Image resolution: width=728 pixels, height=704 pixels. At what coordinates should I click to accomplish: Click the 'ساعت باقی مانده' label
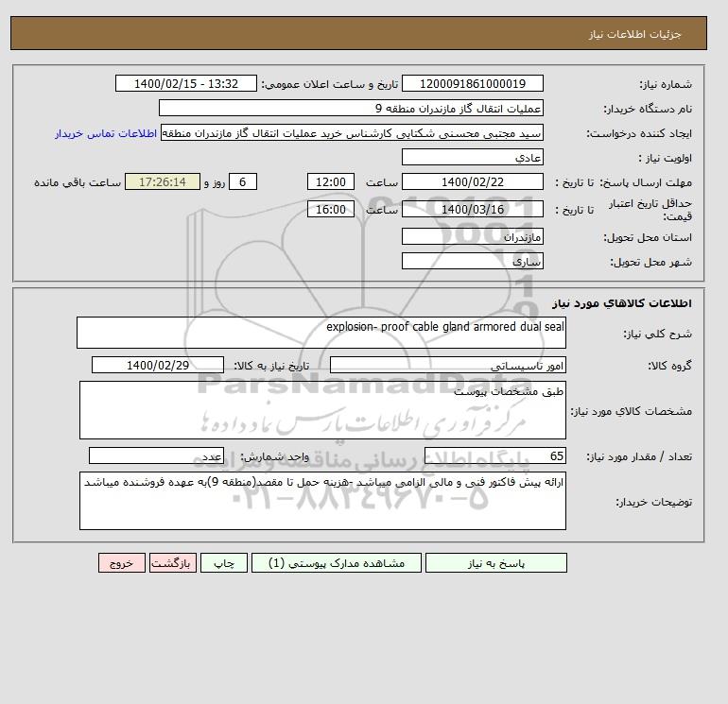tap(78, 182)
